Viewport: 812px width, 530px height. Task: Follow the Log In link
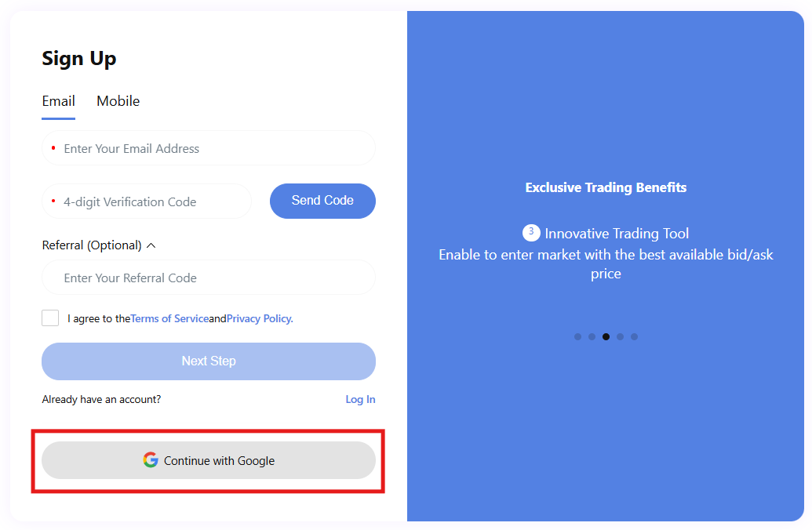pos(360,399)
